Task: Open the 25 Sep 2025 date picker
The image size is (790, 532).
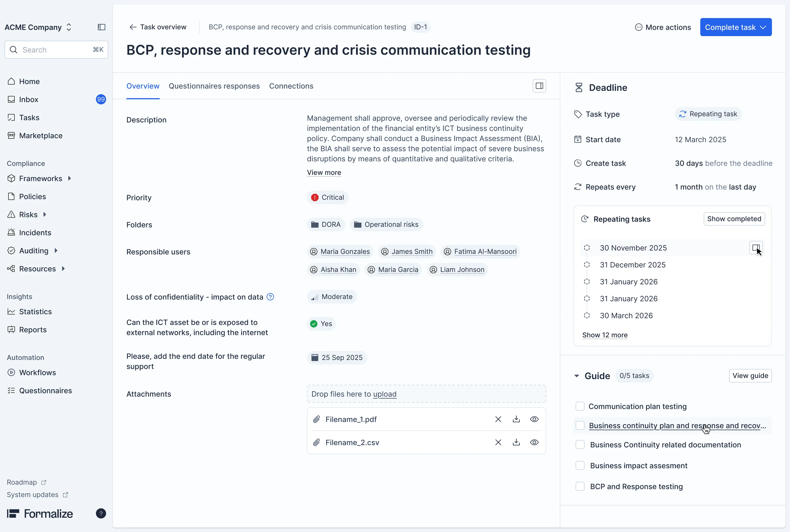Action: tap(337, 358)
